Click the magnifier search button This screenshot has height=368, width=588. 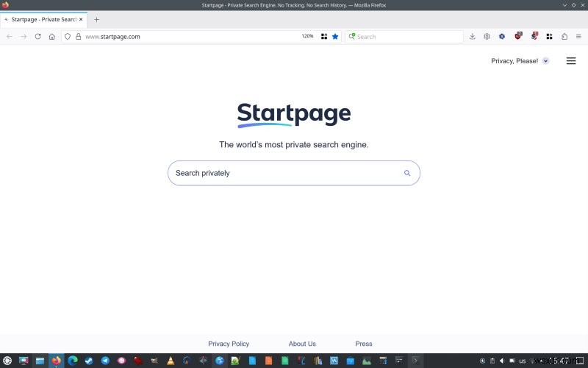click(407, 173)
